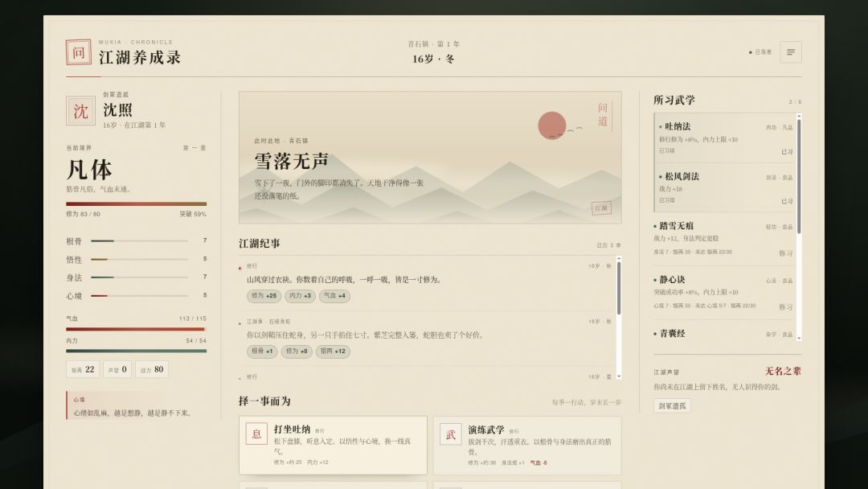Click the 问道 vertical seal in banner
The image size is (868, 489).
pos(604,115)
